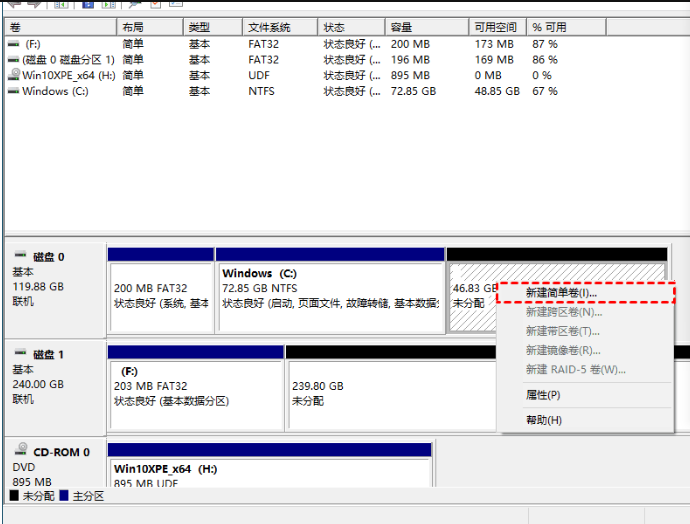This screenshot has width=690, height=524.
Task: Sort by the % 可用 column header
Action: pyautogui.click(x=566, y=27)
